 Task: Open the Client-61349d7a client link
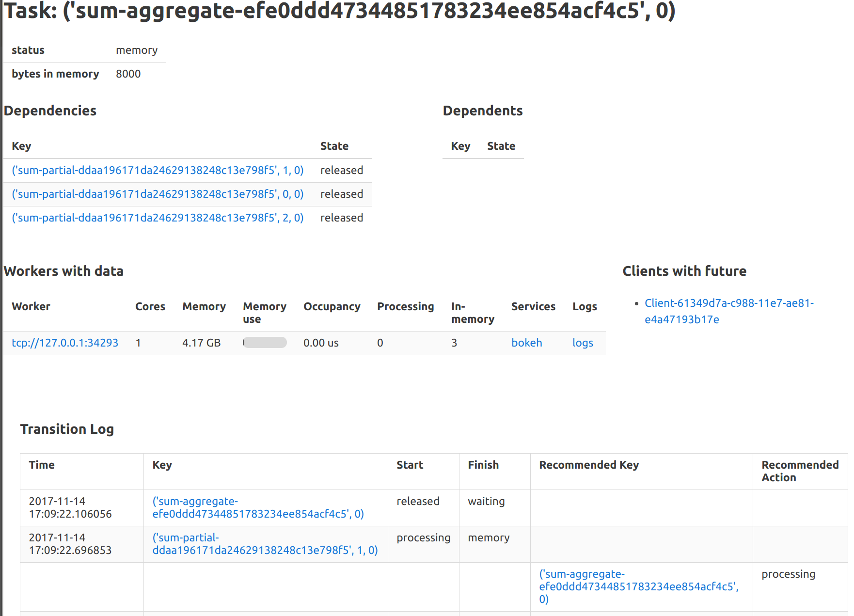click(728, 311)
